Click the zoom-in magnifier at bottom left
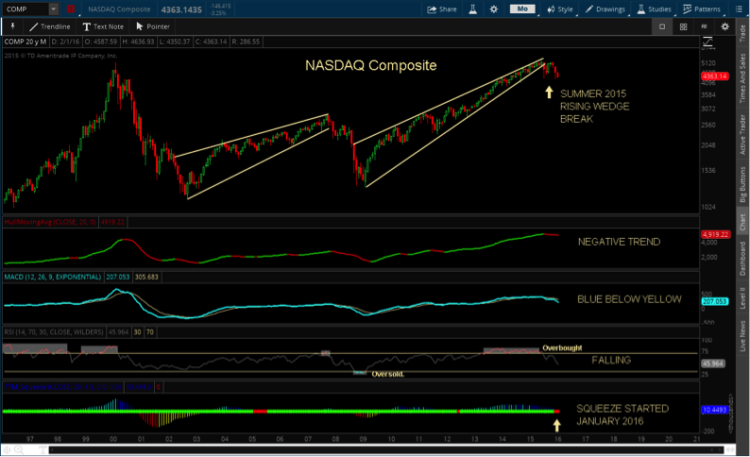Screen dimensions: 750x457 click(19, 450)
